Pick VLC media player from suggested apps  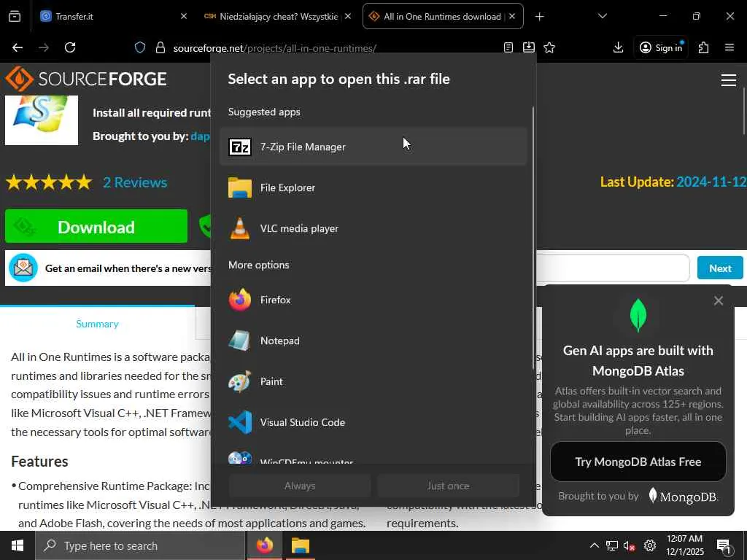pyautogui.click(x=373, y=228)
